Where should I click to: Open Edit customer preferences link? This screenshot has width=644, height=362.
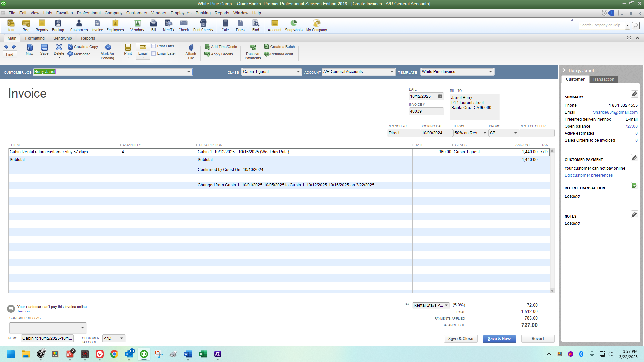click(x=588, y=175)
